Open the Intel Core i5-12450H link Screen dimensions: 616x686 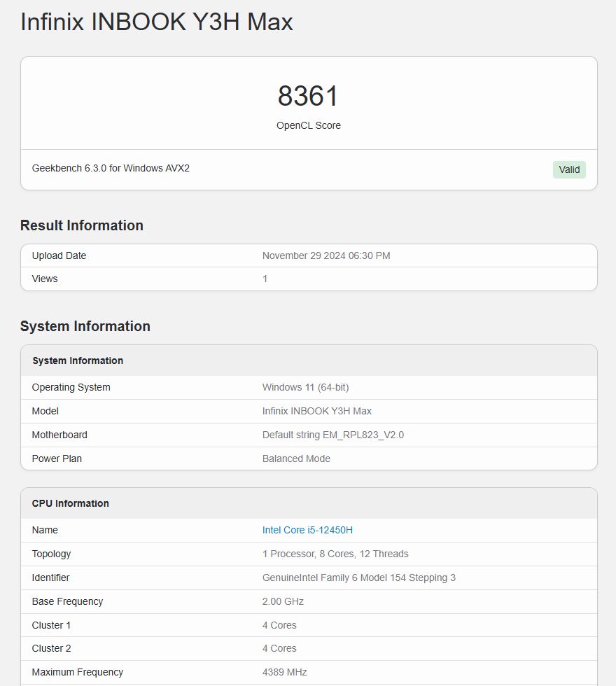click(307, 530)
